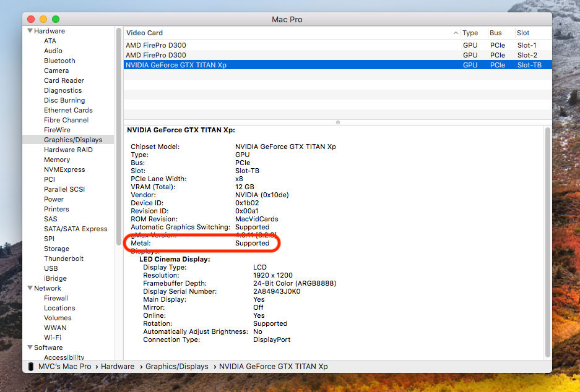The width and height of the screenshot is (580, 392).
Task: Select Printers in the sidebar
Action: point(56,209)
